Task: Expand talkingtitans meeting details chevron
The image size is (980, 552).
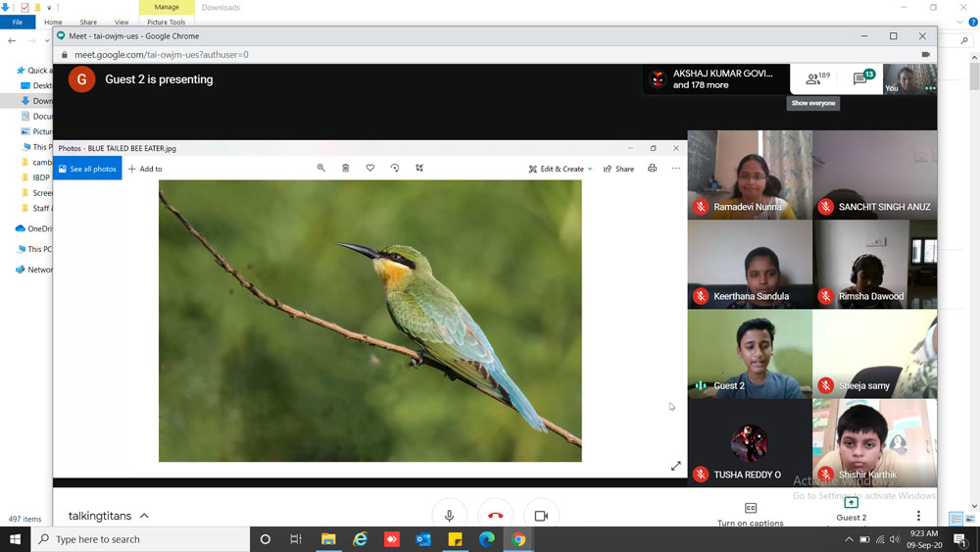Action: (144, 516)
